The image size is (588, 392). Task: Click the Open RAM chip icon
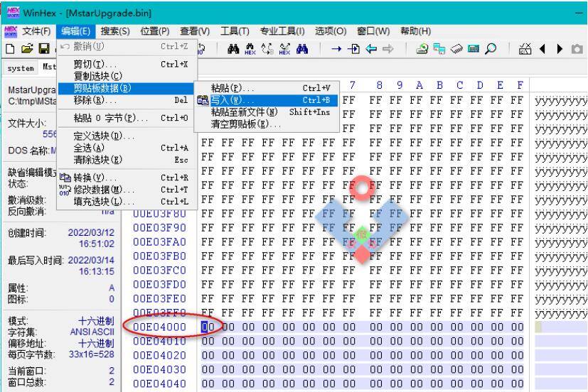click(456, 49)
